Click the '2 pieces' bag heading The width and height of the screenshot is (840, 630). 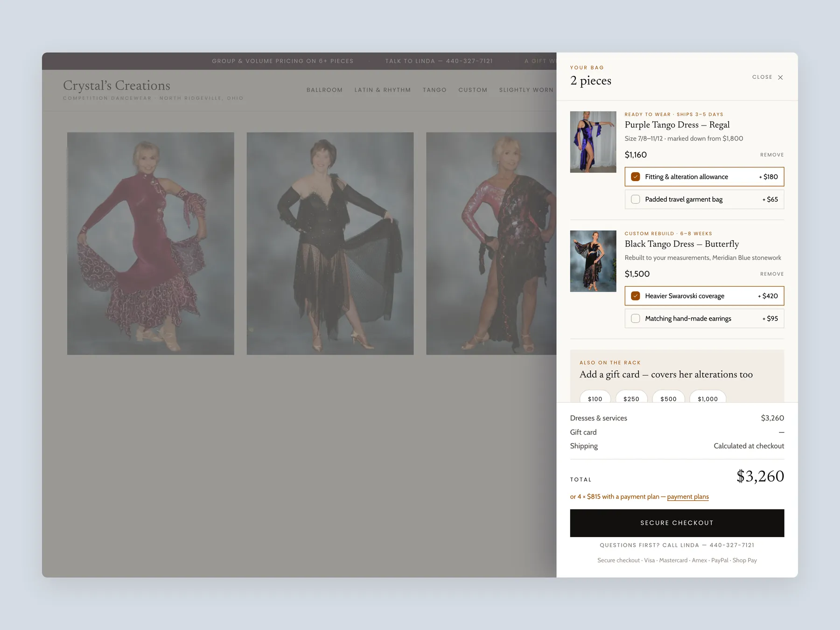click(x=591, y=81)
